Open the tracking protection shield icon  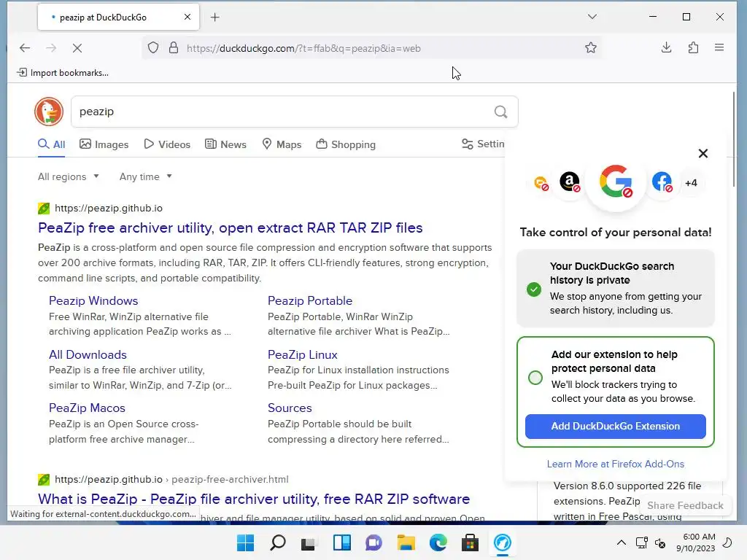pyautogui.click(x=153, y=47)
